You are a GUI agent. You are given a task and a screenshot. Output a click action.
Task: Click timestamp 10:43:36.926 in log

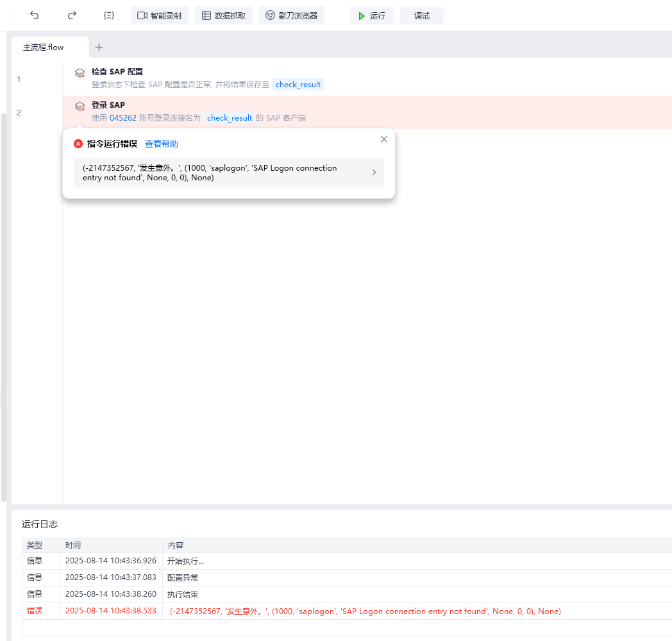pos(110,560)
